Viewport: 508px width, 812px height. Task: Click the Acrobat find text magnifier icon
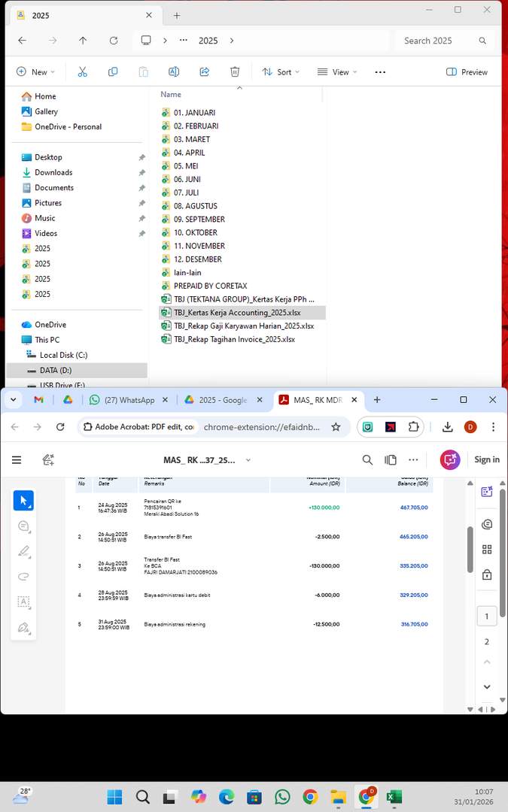coord(367,460)
